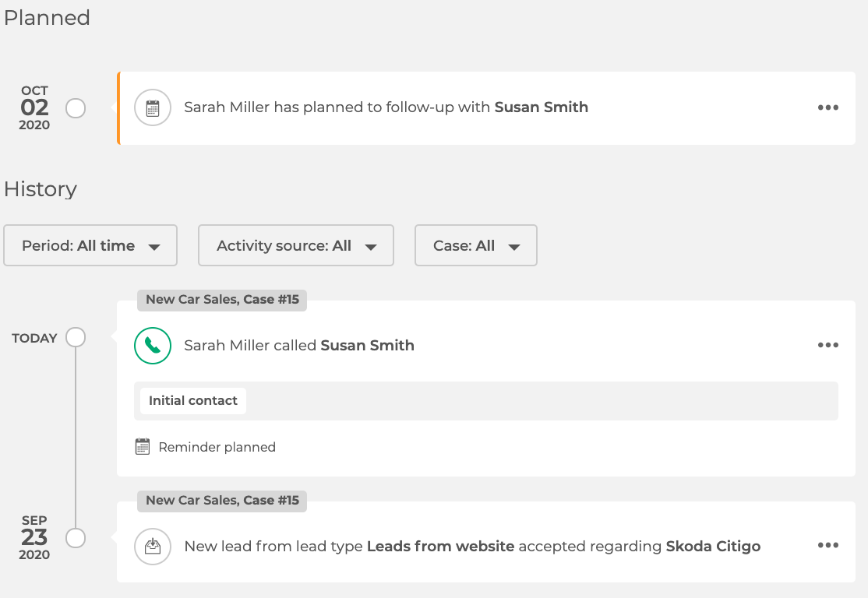Open more options for Sarah Miller called entry
The width and height of the screenshot is (868, 598).
click(828, 345)
